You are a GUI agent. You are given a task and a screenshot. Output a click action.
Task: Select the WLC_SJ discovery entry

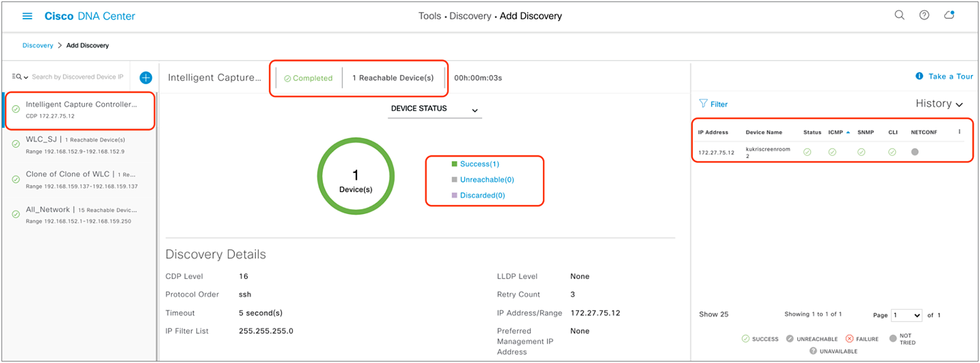(x=81, y=145)
